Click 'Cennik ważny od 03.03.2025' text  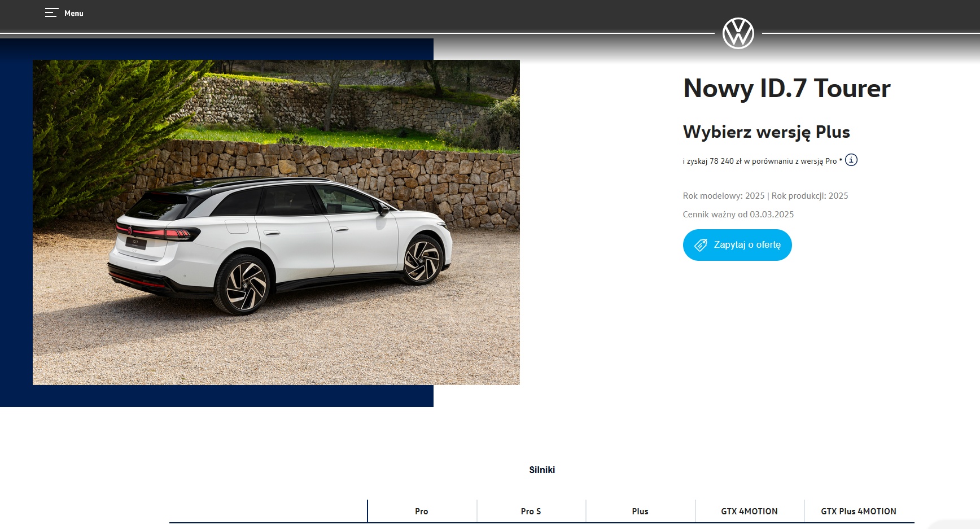tap(738, 215)
